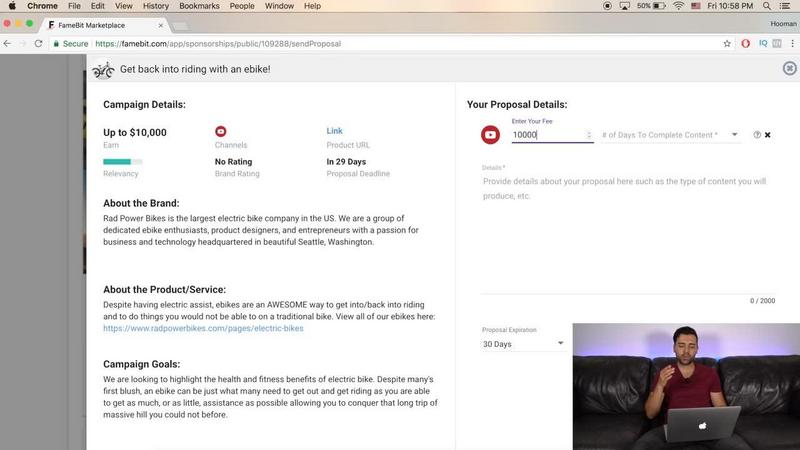Image resolution: width=800 pixels, height=450 pixels.
Task: Click the '0 / 2000' character counter
Action: coord(762,301)
